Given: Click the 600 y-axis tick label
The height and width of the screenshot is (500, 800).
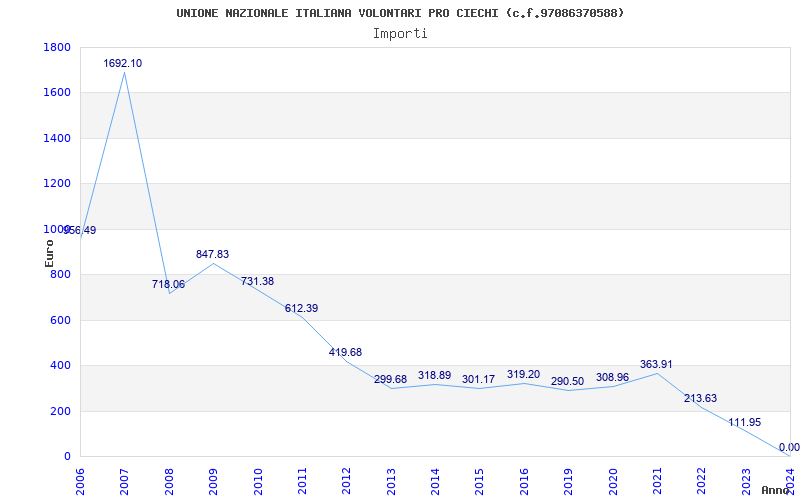Looking at the screenshot, I should click(x=60, y=320).
